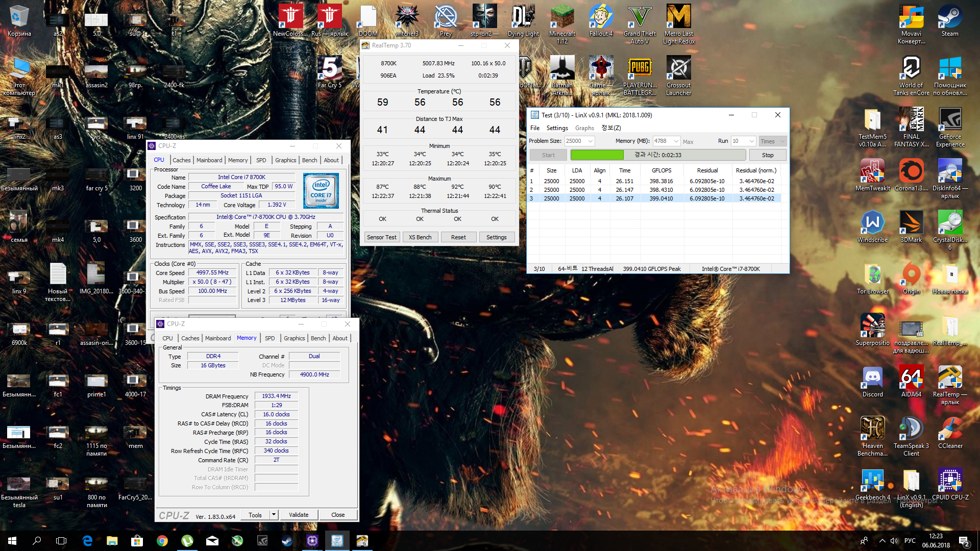Expand the Run count dropdown in LinX
This screenshot has width=980, height=551.
tap(751, 141)
